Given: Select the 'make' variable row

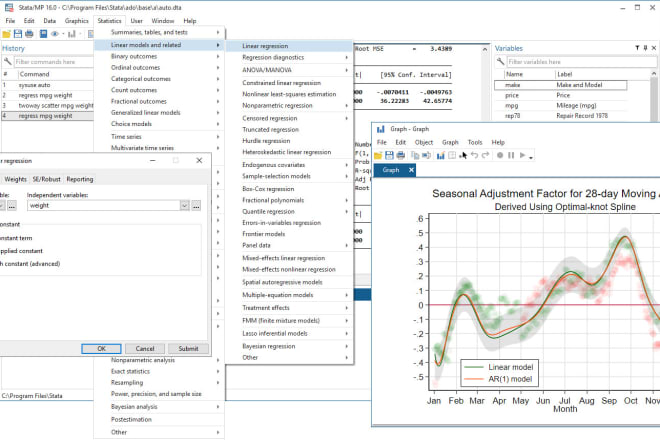Looking at the screenshot, I should coord(560,85).
